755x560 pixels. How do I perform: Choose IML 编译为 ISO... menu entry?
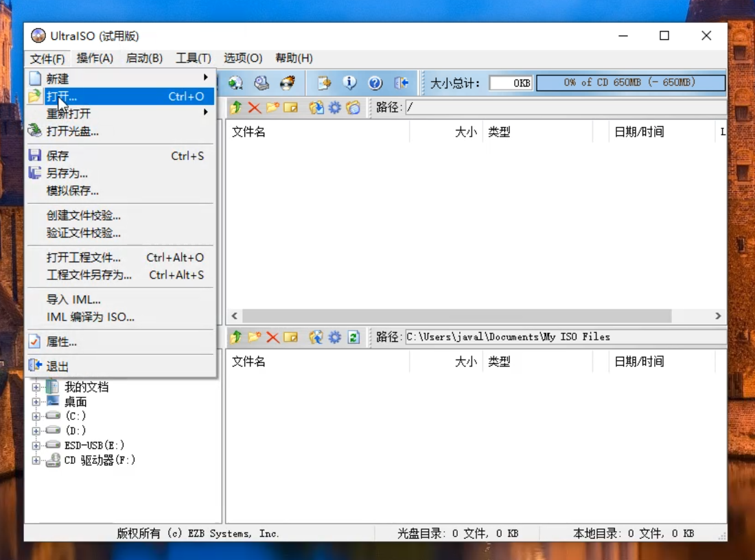[x=120, y=317]
